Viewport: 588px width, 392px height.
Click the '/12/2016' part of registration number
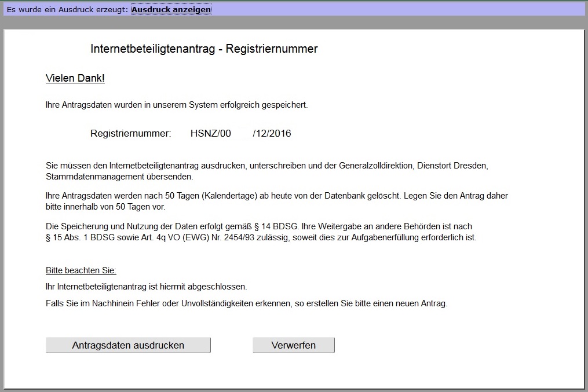coord(272,133)
